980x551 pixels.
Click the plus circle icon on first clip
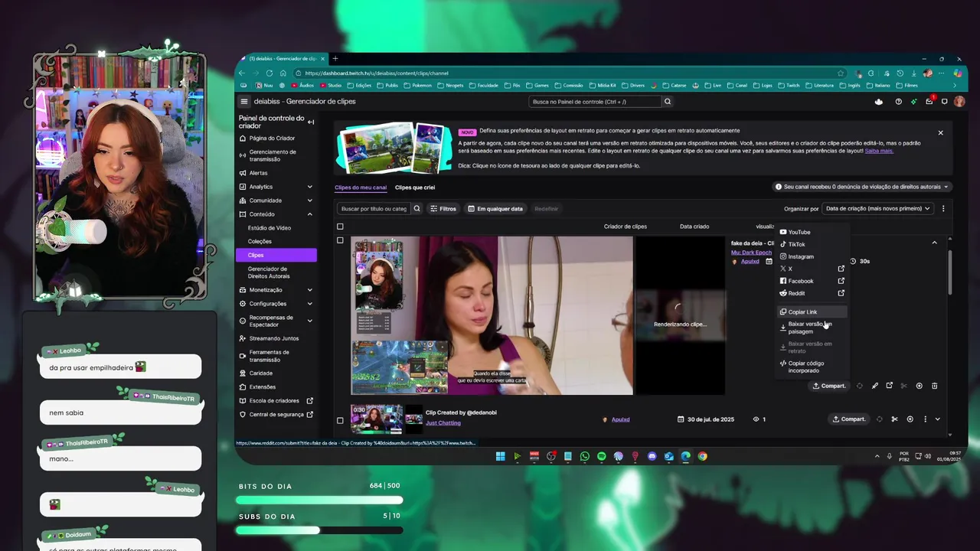point(919,386)
